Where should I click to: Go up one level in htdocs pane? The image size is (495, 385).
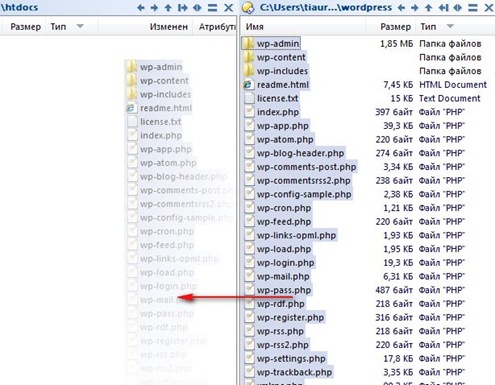coord(168,7)
